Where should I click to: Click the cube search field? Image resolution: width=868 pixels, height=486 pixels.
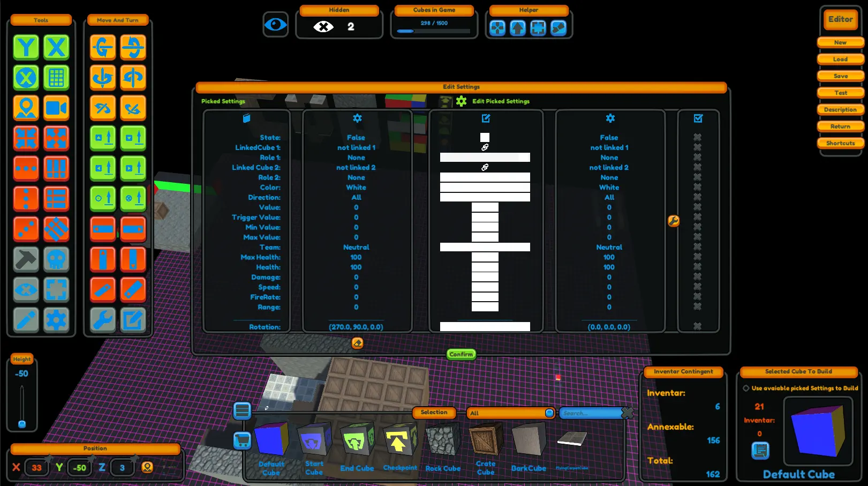pos(592,413)
